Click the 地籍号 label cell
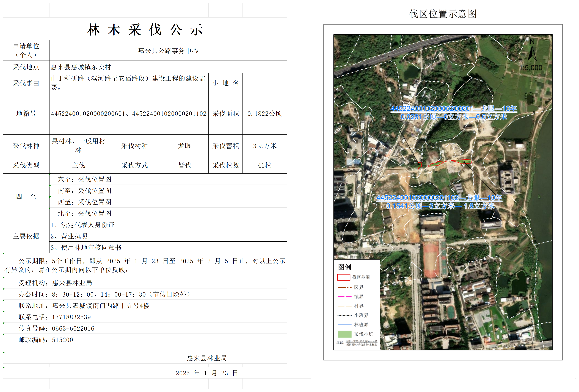 point(26,114)
